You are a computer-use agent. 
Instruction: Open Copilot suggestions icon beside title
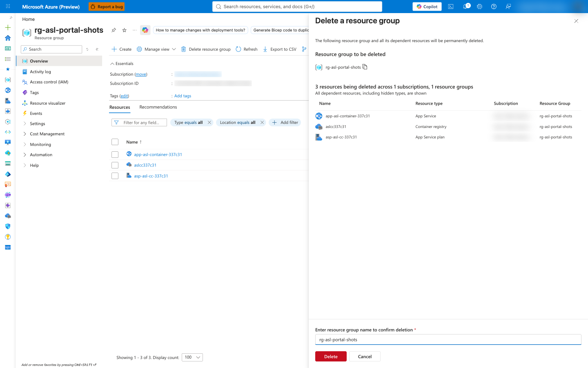click(x=145, y=30)
